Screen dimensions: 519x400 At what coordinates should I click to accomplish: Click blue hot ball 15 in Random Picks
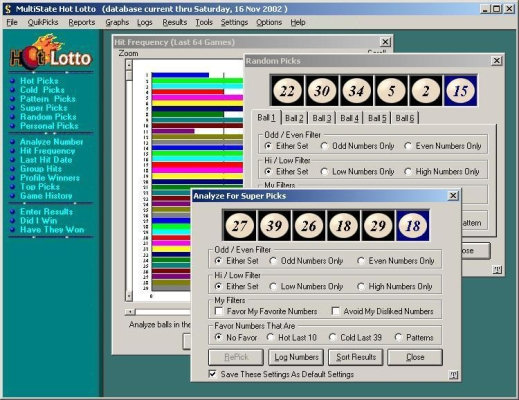coord(460,91)
